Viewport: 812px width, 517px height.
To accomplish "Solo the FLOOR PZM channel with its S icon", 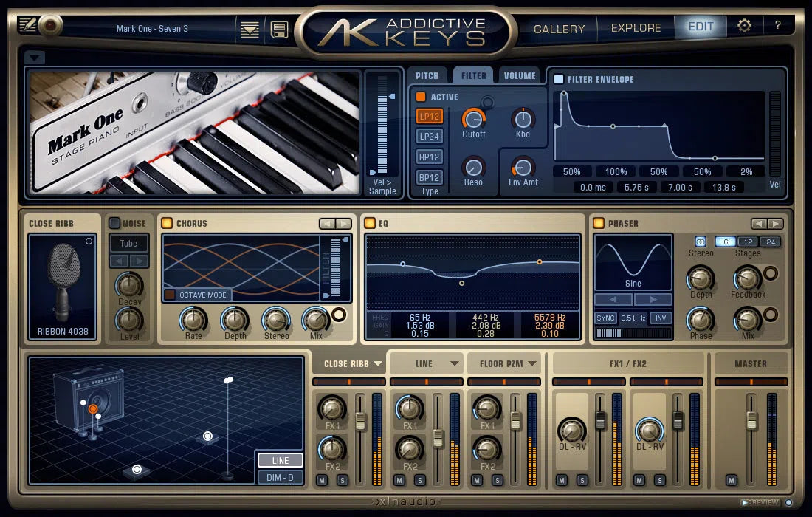I will pyautogui.click(x=496, y=479).
